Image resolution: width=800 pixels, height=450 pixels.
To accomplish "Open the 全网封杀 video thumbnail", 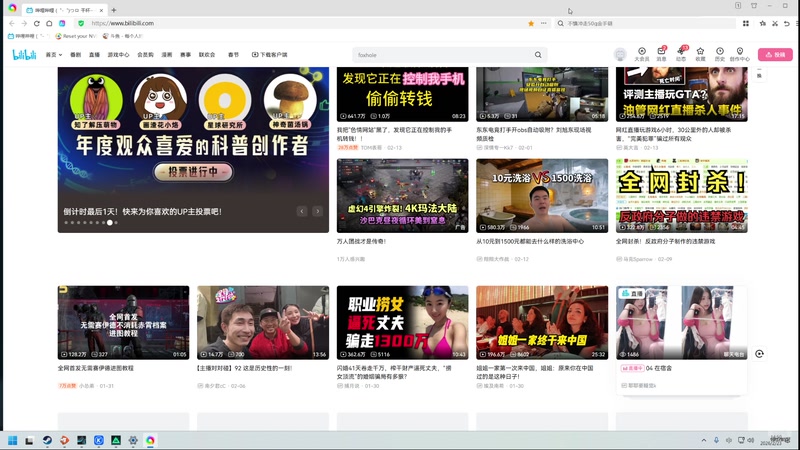I will pos(682,195).
